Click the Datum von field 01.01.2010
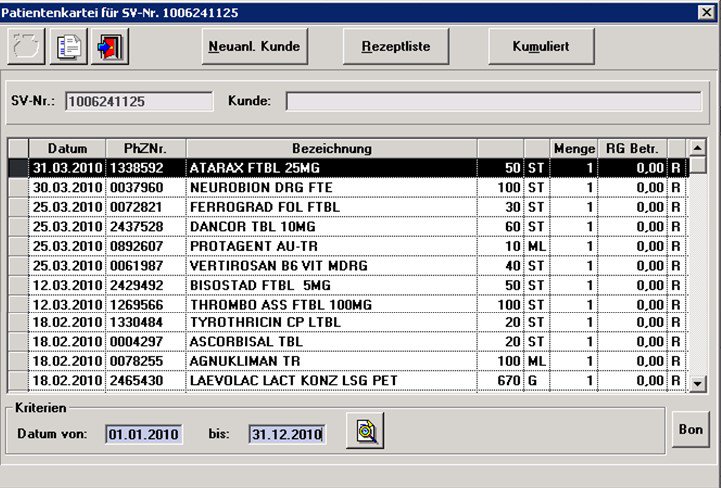Screen dimensions: 721x488 144,434
